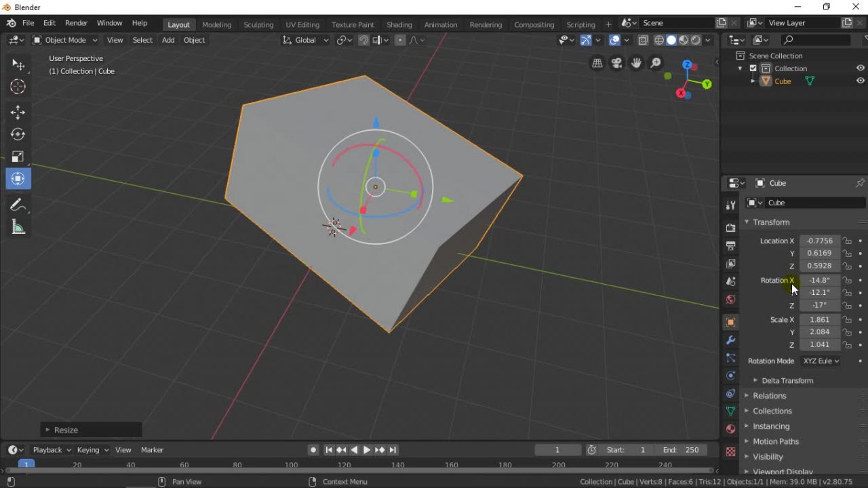Click the camera view icon in viewport
This screenshot has height=488, width=868.
pyautogui.click(x=616, y=63)
